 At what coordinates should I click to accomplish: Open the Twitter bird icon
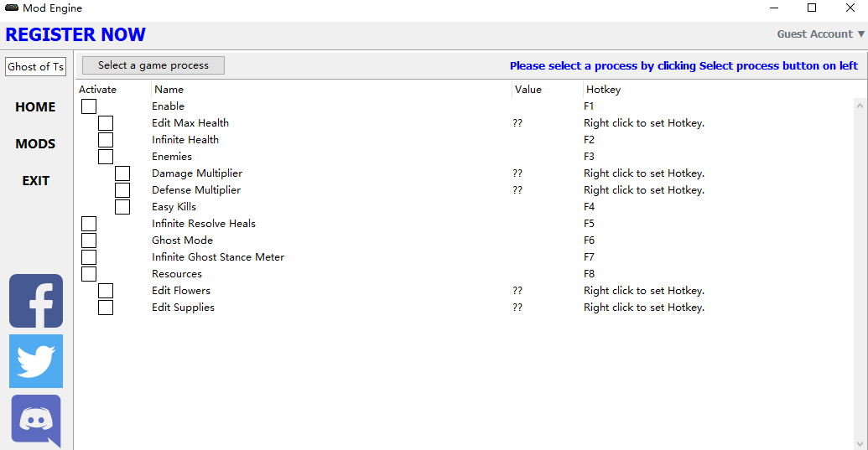(36, 361)
